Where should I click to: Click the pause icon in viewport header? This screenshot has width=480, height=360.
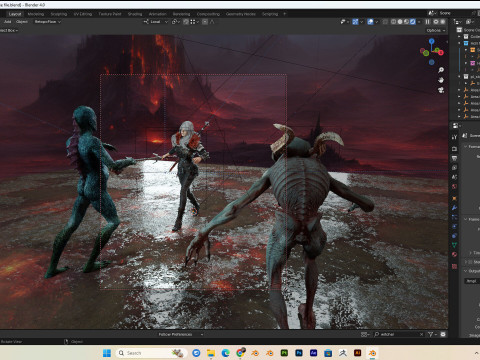(x=427, y=22)
